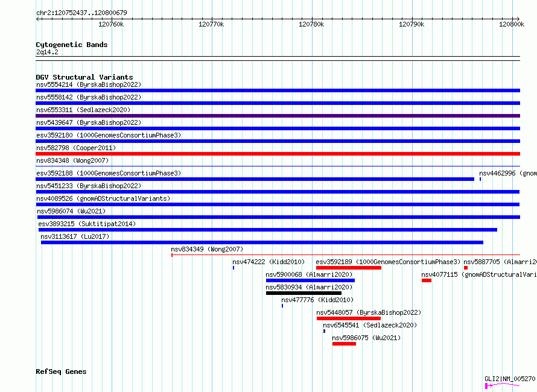Click the small nsv4462996 blue marker
Viewport: 537px width, 392px height.
click(x=480, y=179)
